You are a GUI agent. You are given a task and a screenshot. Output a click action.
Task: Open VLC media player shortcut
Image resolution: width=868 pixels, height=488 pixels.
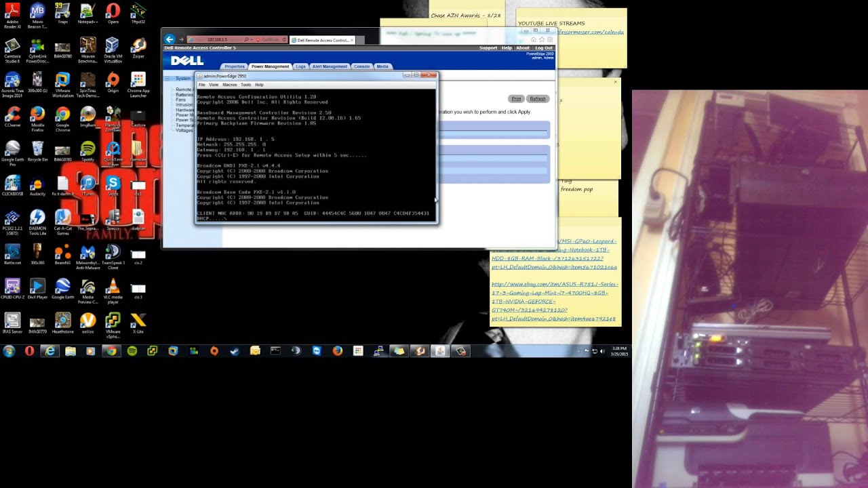pyautogui.click(x=113, y=291)
